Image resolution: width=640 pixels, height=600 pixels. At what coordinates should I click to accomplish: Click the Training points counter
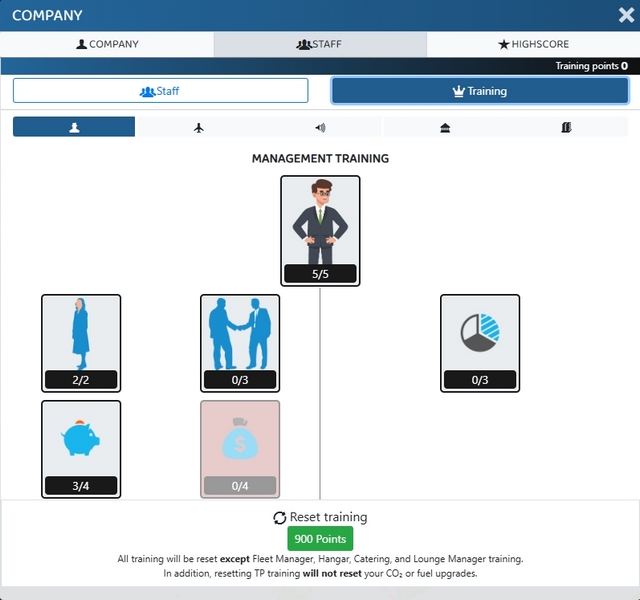point(591,66)
